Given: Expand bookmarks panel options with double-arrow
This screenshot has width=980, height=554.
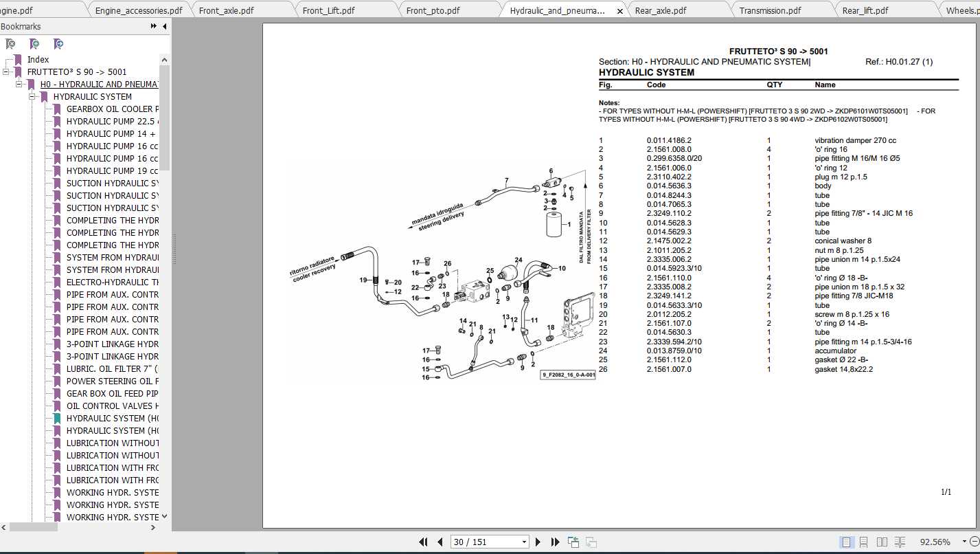Looking at the screenshot, I should 153,26.
